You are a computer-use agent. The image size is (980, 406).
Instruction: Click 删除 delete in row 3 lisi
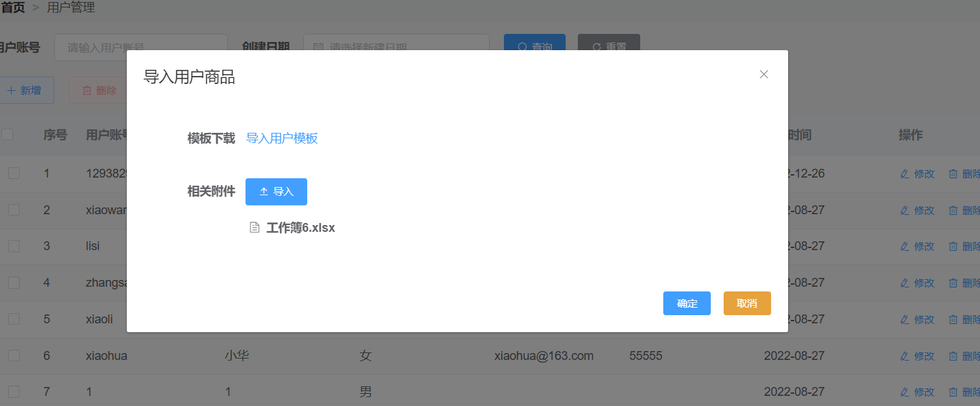(x=964, y=246)
